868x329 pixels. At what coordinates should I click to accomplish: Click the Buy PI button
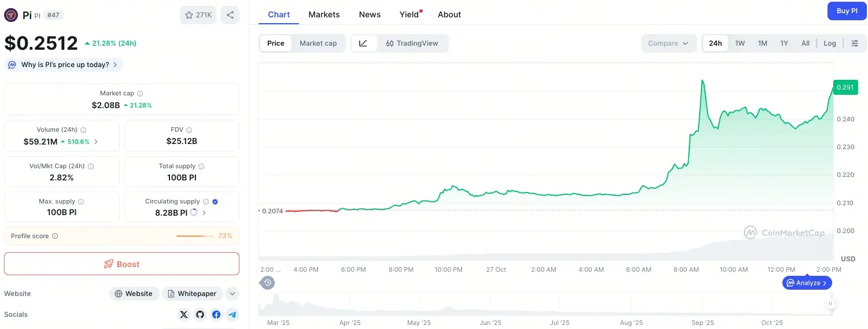(x=847, y=11)
